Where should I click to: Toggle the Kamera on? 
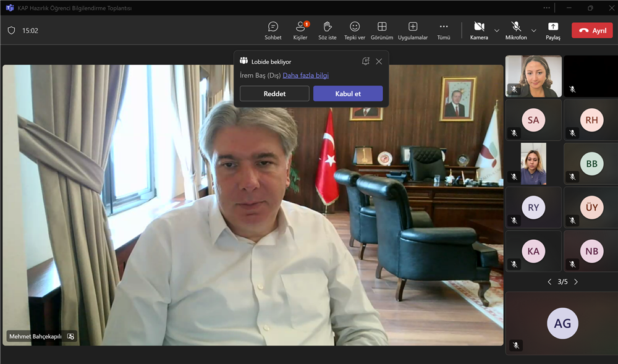[479, 30]
